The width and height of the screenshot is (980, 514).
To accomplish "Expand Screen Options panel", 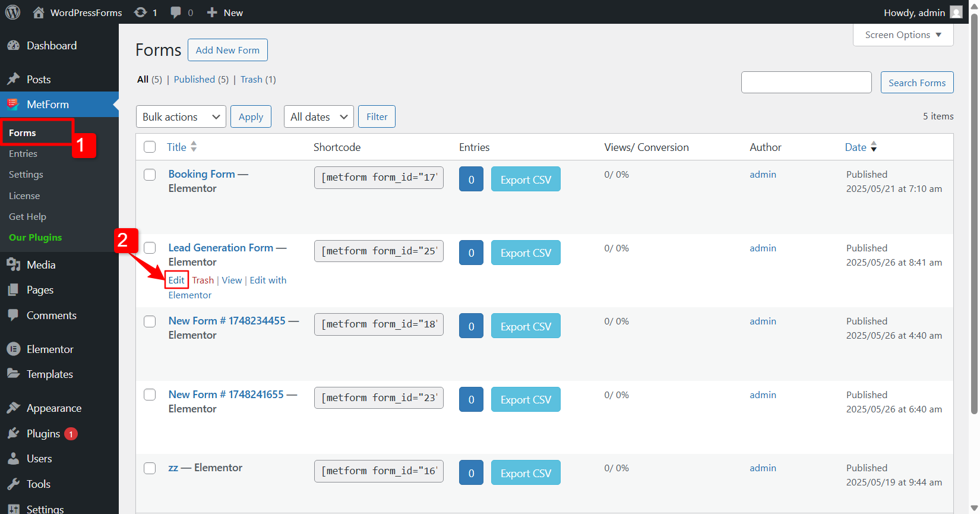I will (x=903, y=35).
